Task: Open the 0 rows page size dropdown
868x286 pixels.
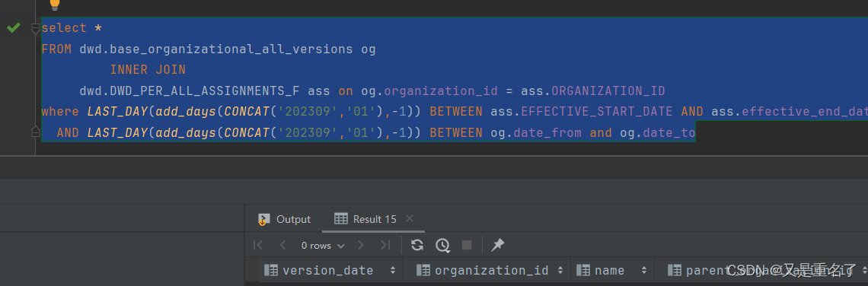Action: point(323,246)
